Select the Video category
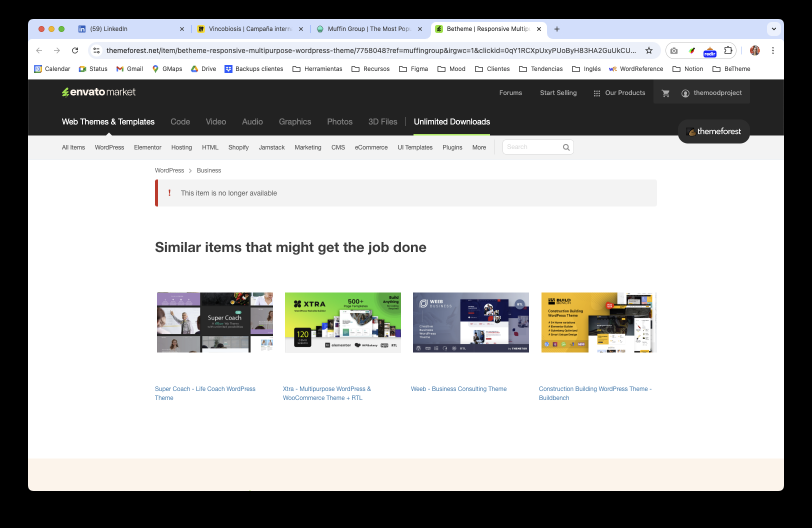This screenshot has width=812, height=528. tap(216, 121)
